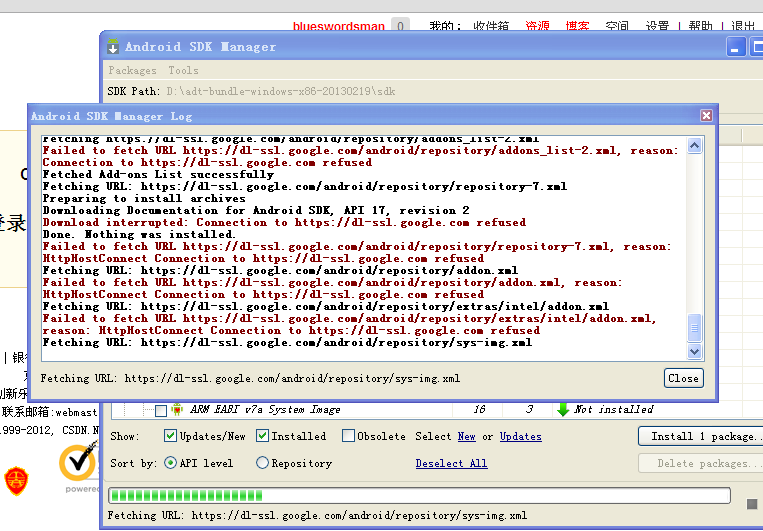Minimize the Android SDK Manager window
This screenshot has width=763, height=531.
click(735, 47)
